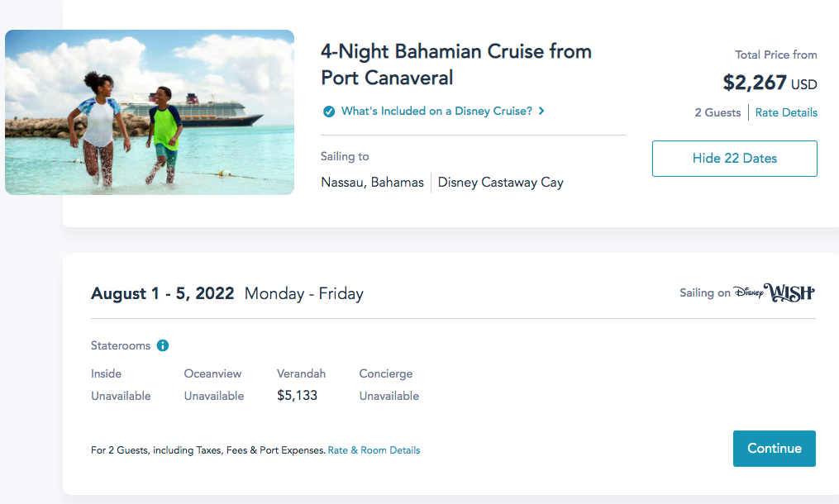Click the 4-Night Bahamian Cruise title

point(455,64)
